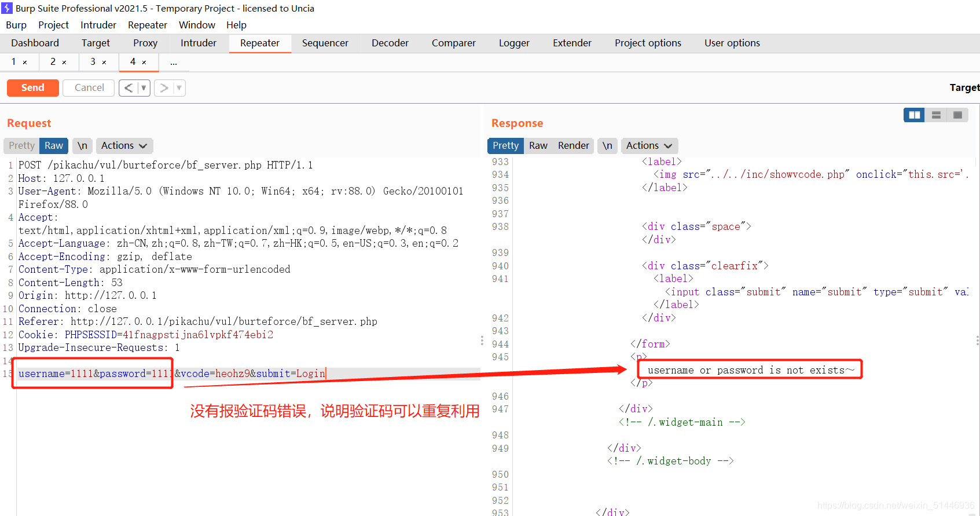Screen dimensions: 980x516
Task: Open the forward history dropdown arrow
Action: tap(179, 88)
